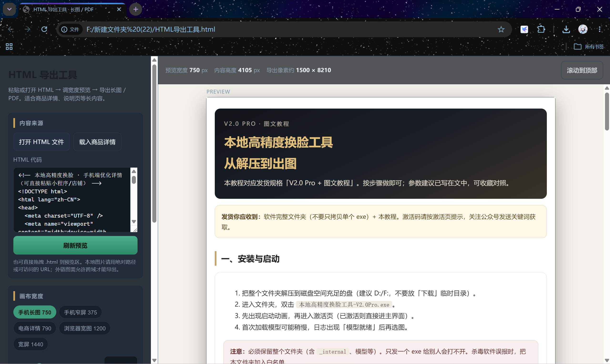The width and height of the screenshot is (610, 364).
Task: Click 导出像素约 1500 × 8210 text
Action: [x=299, y=70]
